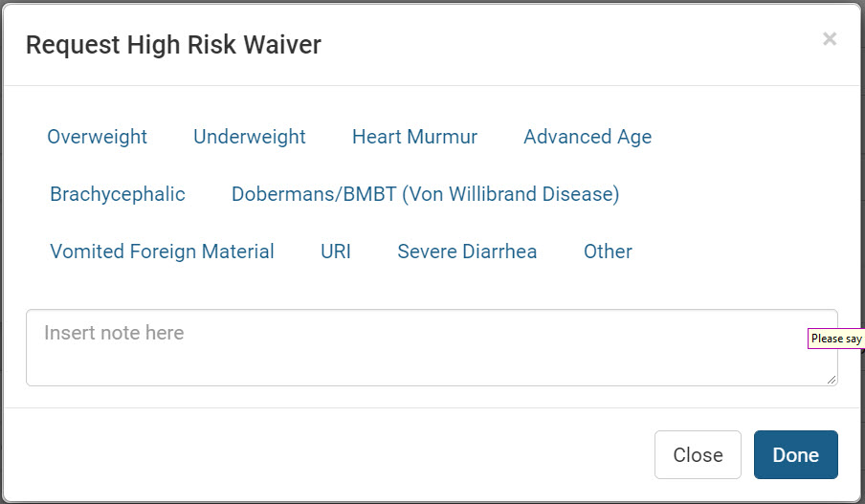
Task: Pick Heart Murmur as risk reason
Action: coord(414,137)
